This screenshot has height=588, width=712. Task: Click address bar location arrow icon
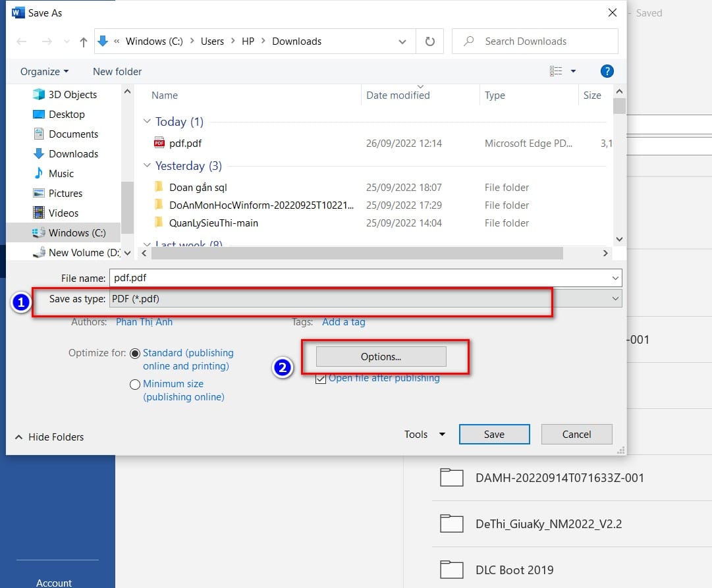coord(103,41)
